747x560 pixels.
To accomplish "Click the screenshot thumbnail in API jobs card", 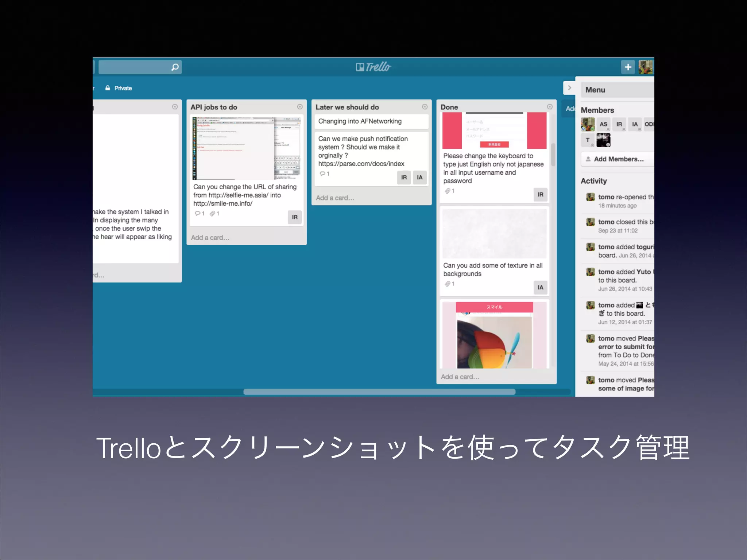I will click(x=247, y=148).
